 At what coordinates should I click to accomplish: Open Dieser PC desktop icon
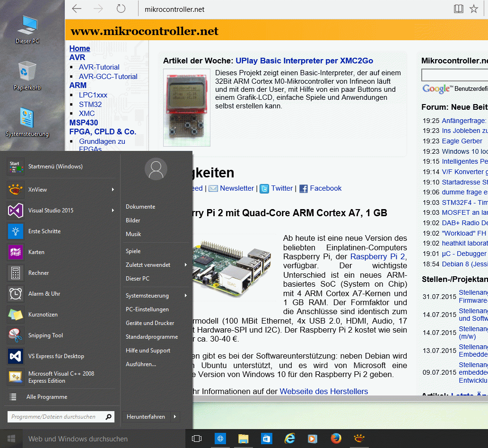click(x=27, y=30)
